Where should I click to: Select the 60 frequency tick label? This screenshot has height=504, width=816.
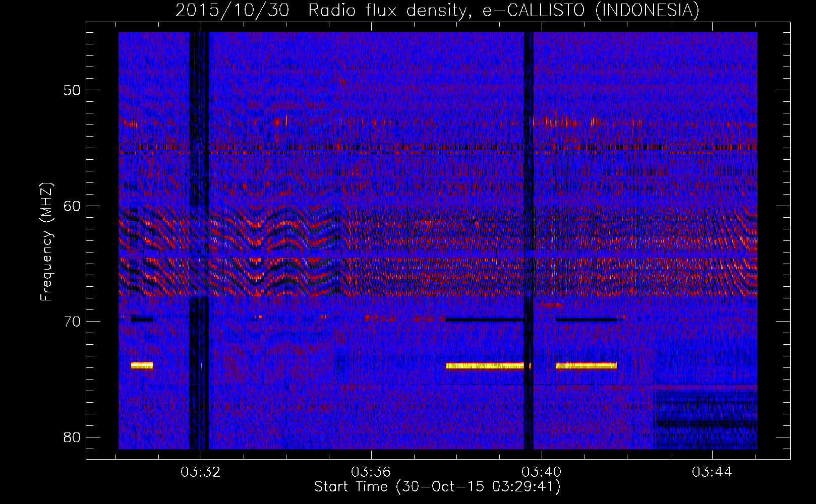click(72, 206)
